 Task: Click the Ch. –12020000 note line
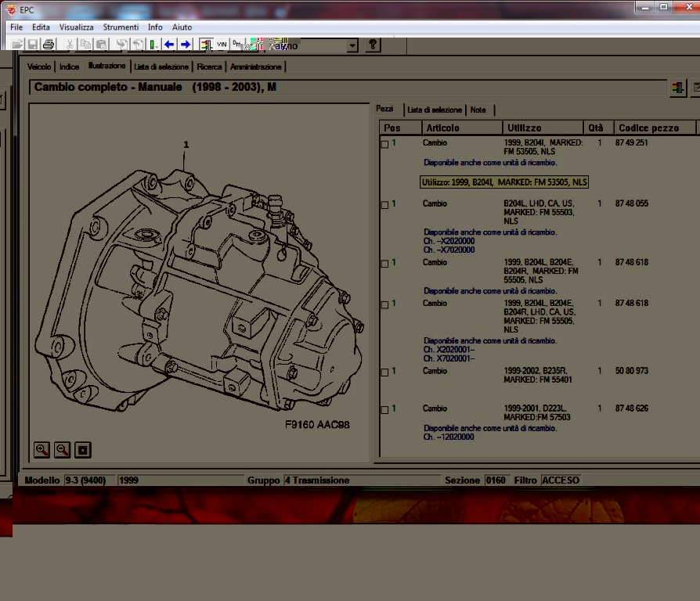point(449,437)
